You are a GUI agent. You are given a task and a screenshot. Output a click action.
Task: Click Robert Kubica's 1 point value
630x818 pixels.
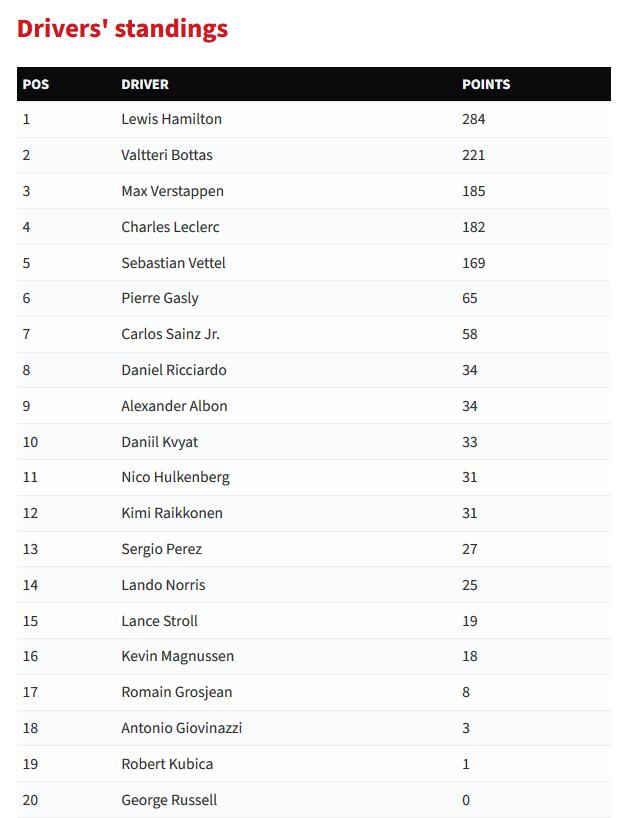465,764
